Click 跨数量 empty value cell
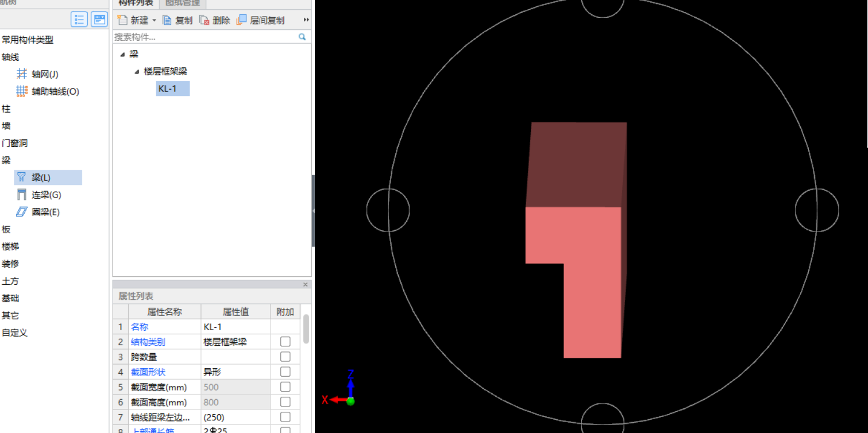Image resolution: width=868 pixels, height=433 pixels. tap(236, 357)
